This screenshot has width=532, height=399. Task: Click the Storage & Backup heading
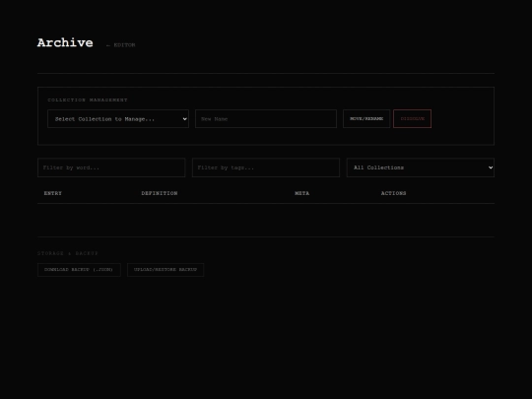(x=68, y=253)
